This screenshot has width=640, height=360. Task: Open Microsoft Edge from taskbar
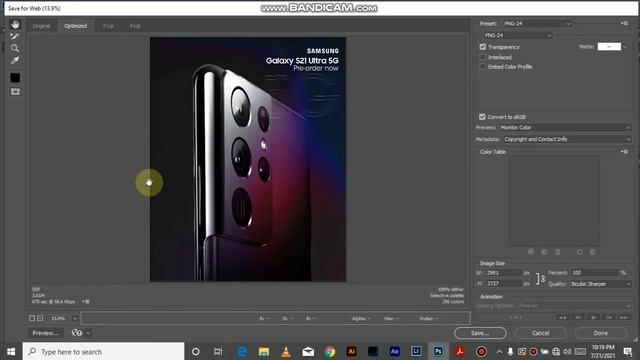pos(242,351)
